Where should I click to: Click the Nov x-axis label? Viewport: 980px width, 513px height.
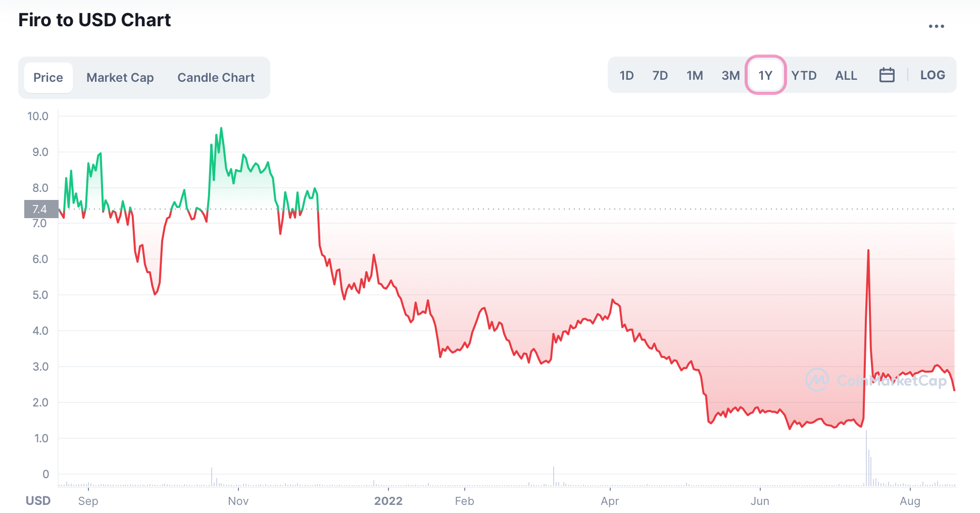238,501
